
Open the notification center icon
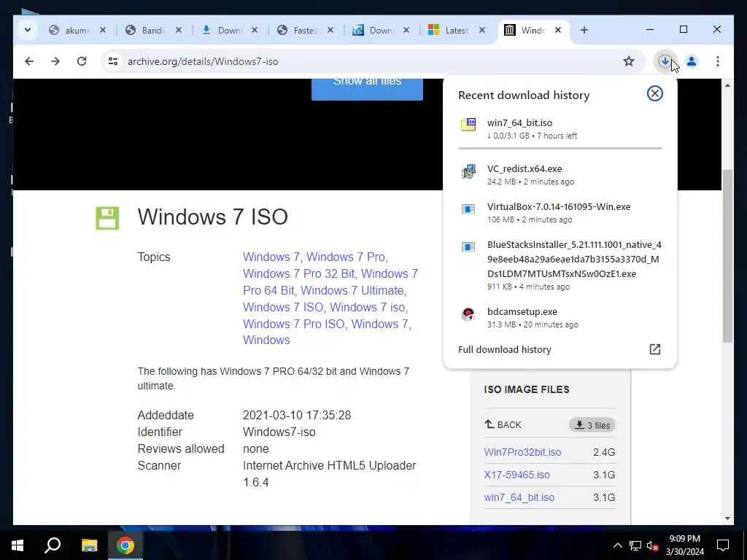click(x=723, y=545)
